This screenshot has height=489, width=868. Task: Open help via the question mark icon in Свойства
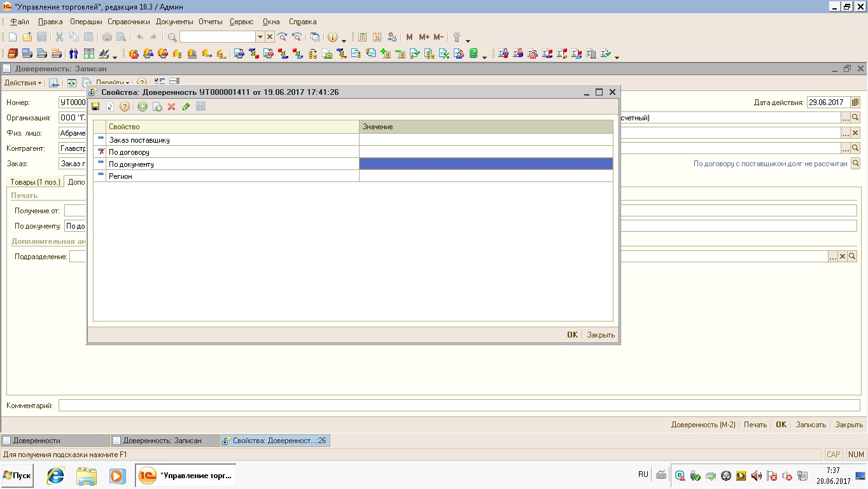[125, 107]
